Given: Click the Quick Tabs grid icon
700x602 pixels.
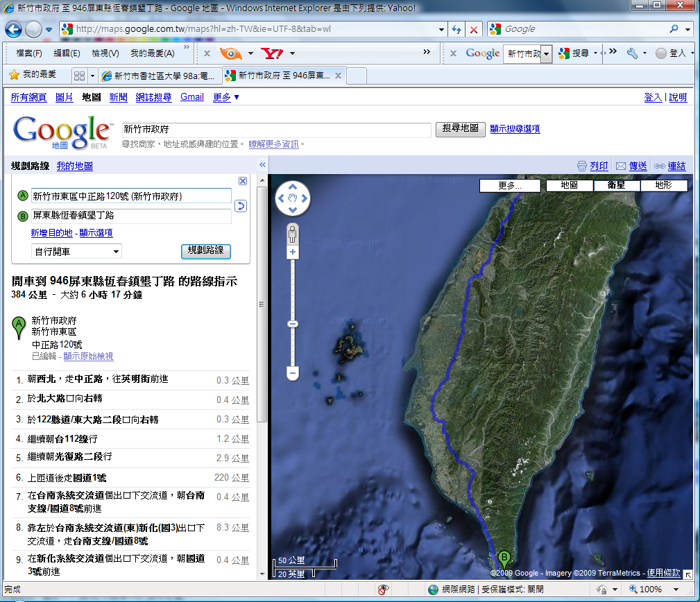Looking at the screenshot, I should coord(79,76).
